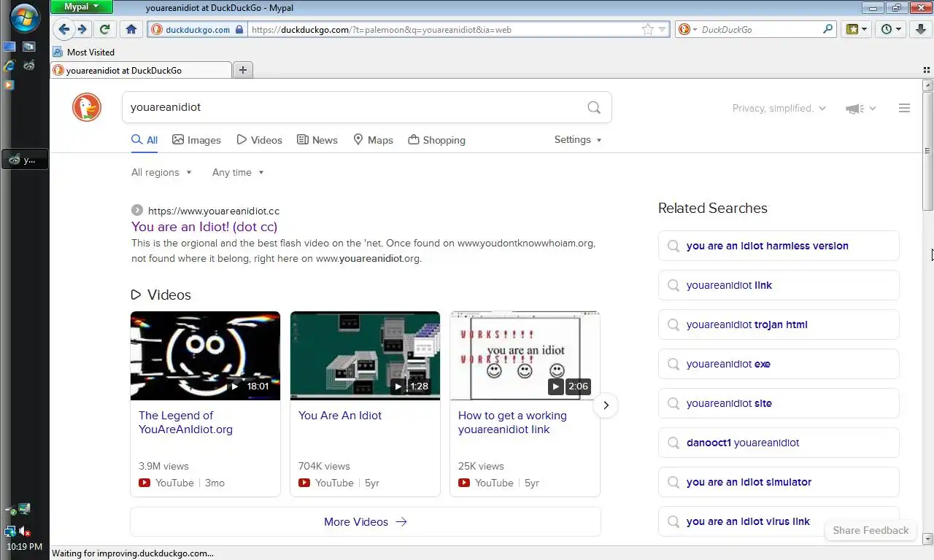The image size is (934, 560).
Task: Search related: youareanidiot site
Action: tap(779, 403)
